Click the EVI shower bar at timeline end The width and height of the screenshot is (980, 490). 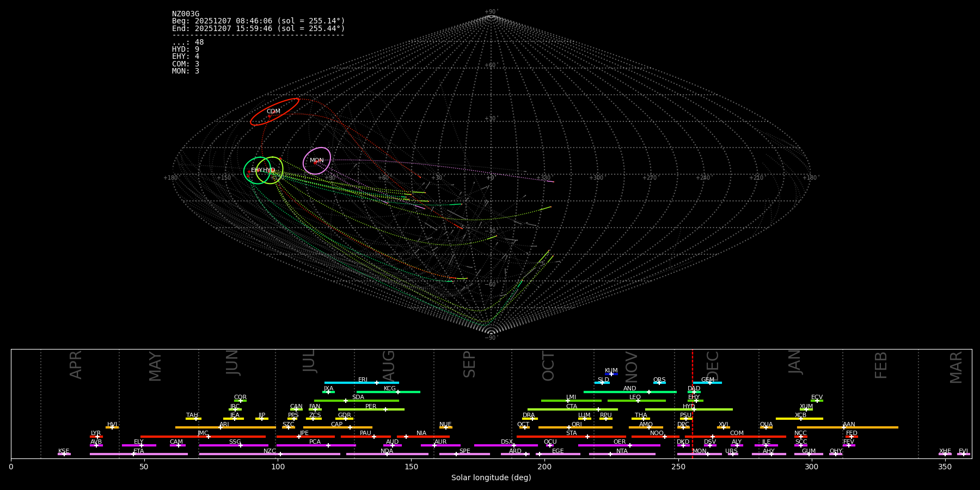click(964, 454)
